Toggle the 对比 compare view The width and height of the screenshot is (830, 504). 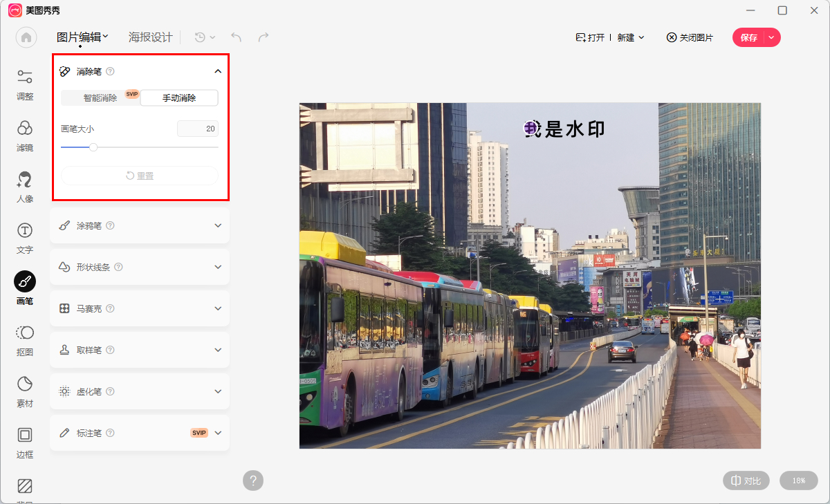click(x=746, y=480)
